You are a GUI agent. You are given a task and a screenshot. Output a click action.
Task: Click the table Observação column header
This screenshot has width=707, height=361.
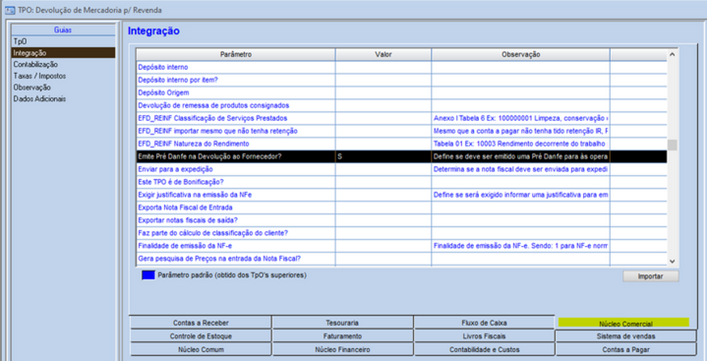(x=521, y=54)
